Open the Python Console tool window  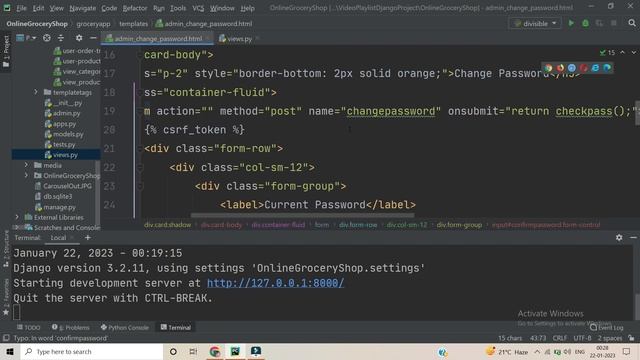click(x=124, y=327)
